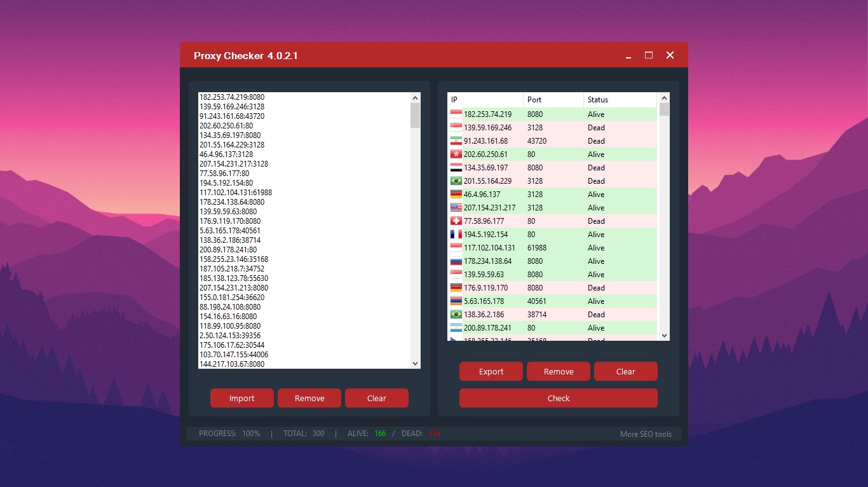Click the French flag next to 194.5.192.154
This screenshot has width=868, height=487.
(456, 234)
